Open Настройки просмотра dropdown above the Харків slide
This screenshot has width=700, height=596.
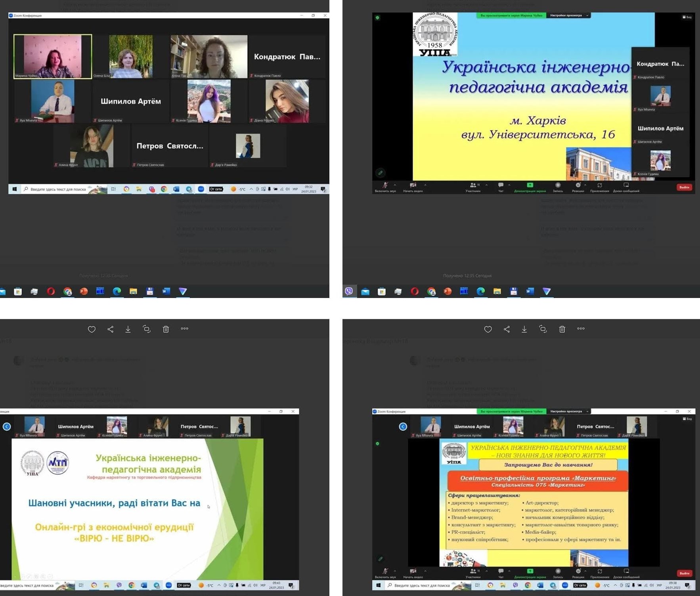pyautogui.click(x=568, y=15)
